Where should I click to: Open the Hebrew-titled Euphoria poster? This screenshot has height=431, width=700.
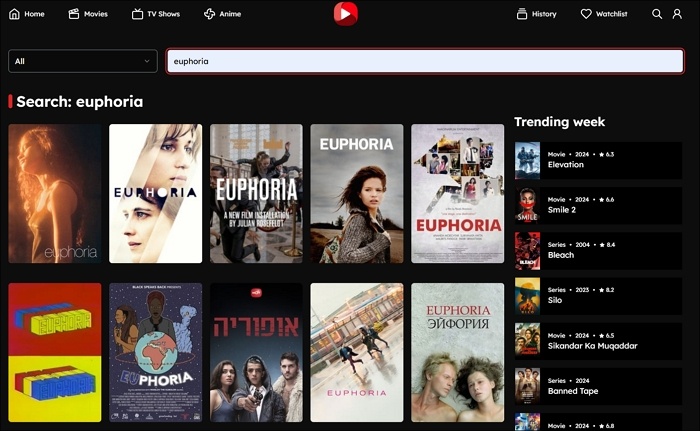(x=256, y=352)
